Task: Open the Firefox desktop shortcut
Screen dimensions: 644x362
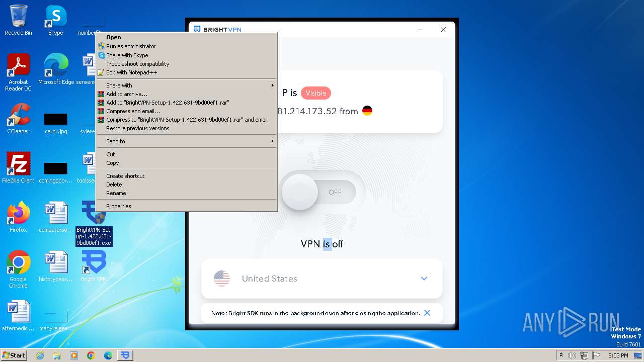Action: pyautogui.click(x=18, y=217)
